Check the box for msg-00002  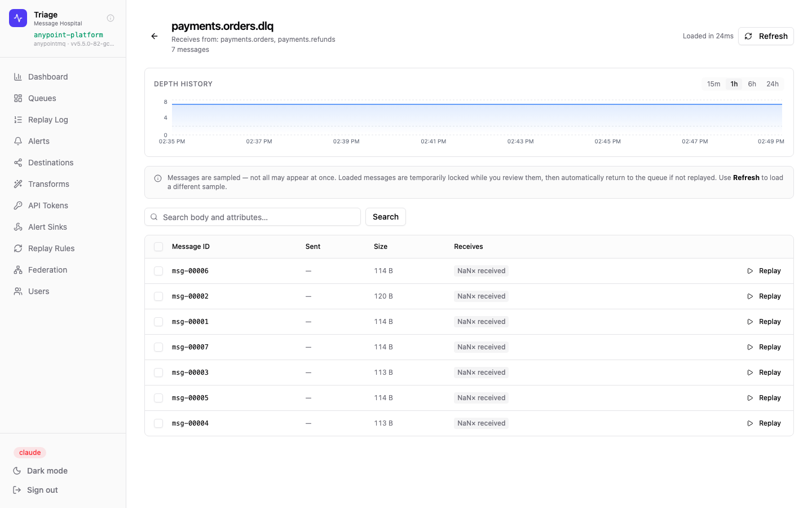158,296
